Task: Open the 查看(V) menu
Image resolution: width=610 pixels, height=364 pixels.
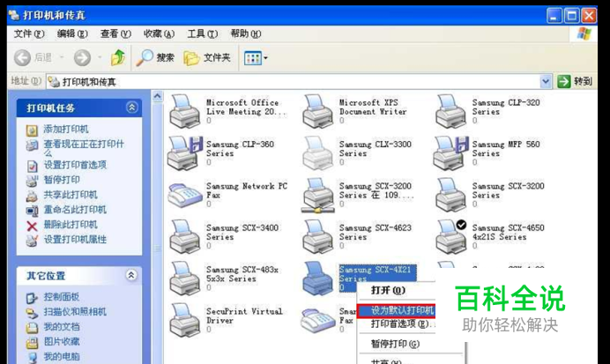Action: [115, 34]
